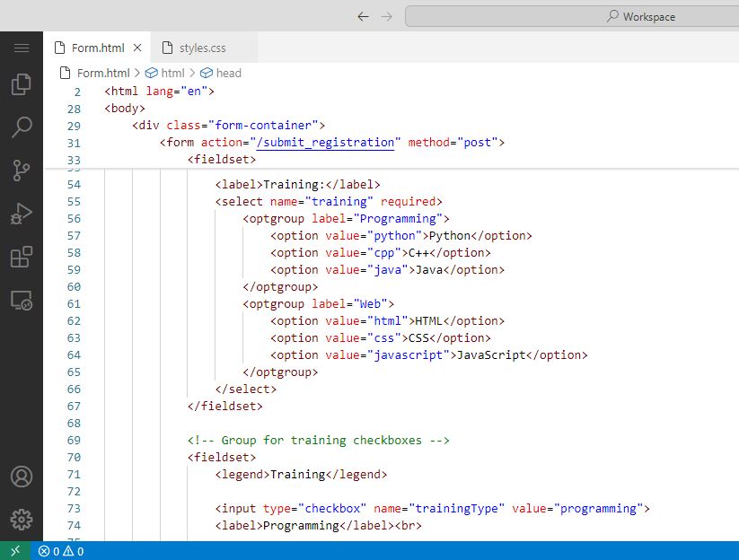Click the input checkbox trainingType line
Viewport: 739px width, 560px height.
click(x=432, y=509)
